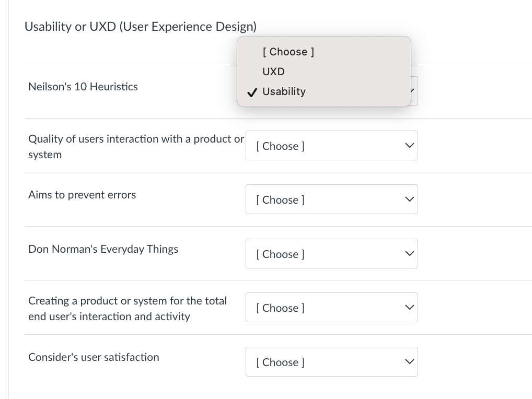This screenshot has height=399, width=532.
Task: Click the partially hidden chevron behind open menu
Action: tap(413, 91)
